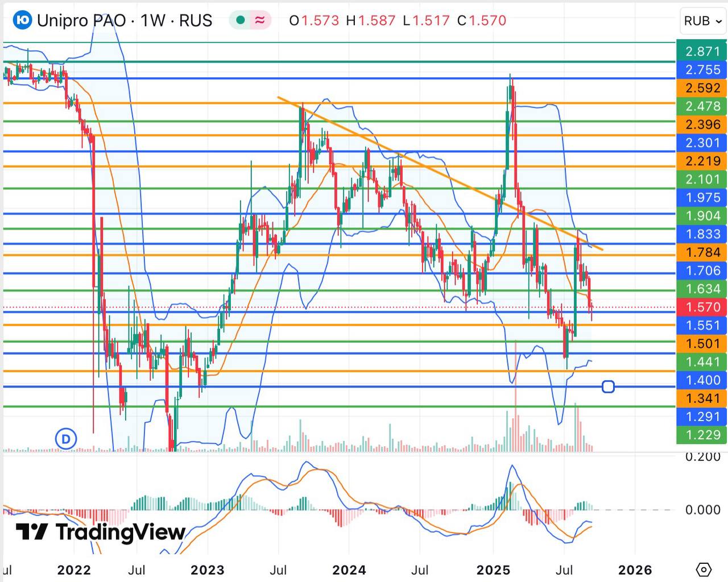The image size is (728, 582).
Task: Click the 2022 label on time axis
Action: (74, 570)
